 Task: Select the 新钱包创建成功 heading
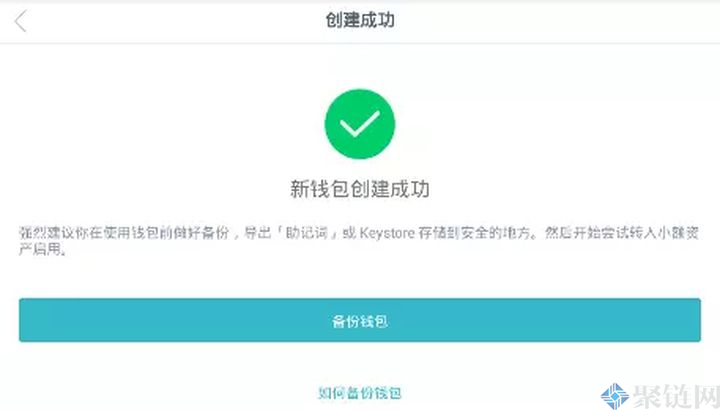(360, 189)
